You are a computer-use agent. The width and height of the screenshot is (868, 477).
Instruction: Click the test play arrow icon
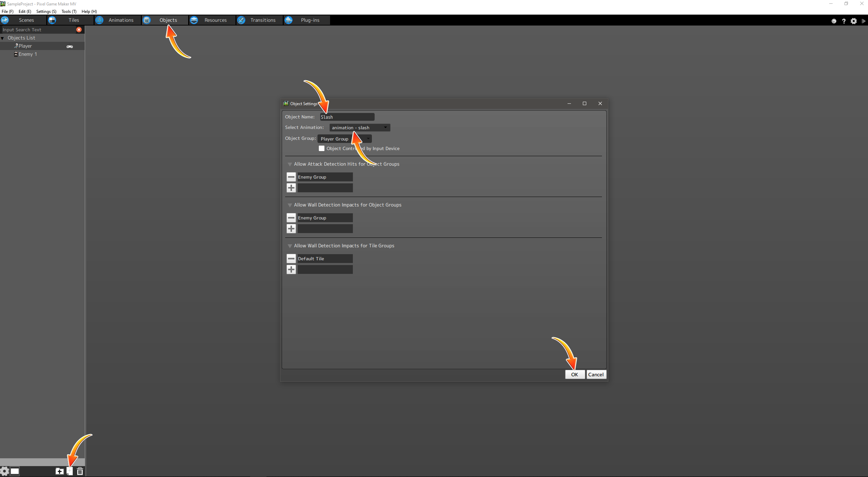(863, 21)
